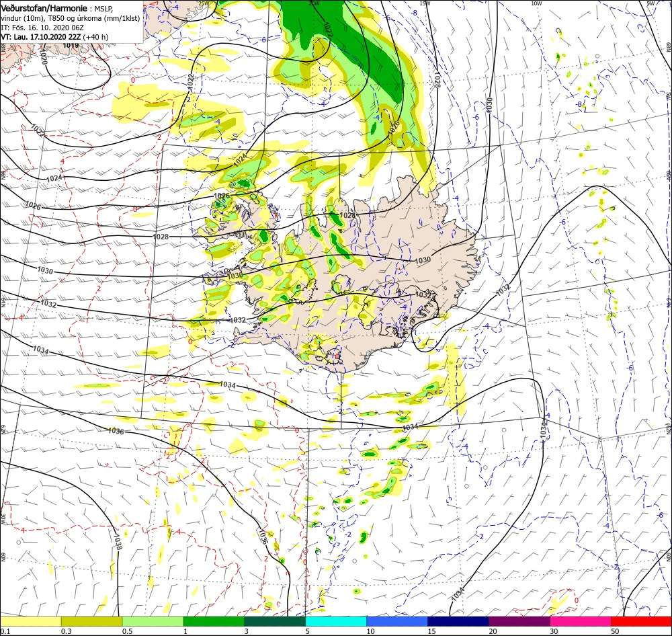Viewport: 672px width, 636px height.
Task: Click the 'Veðurstofan/Harmonie' title text
Action: pyautogui.click(x=45, y=8)
